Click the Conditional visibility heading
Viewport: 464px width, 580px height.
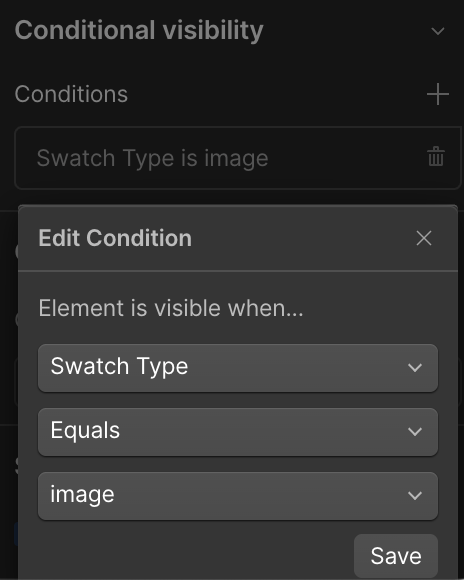tap(139, 30)
